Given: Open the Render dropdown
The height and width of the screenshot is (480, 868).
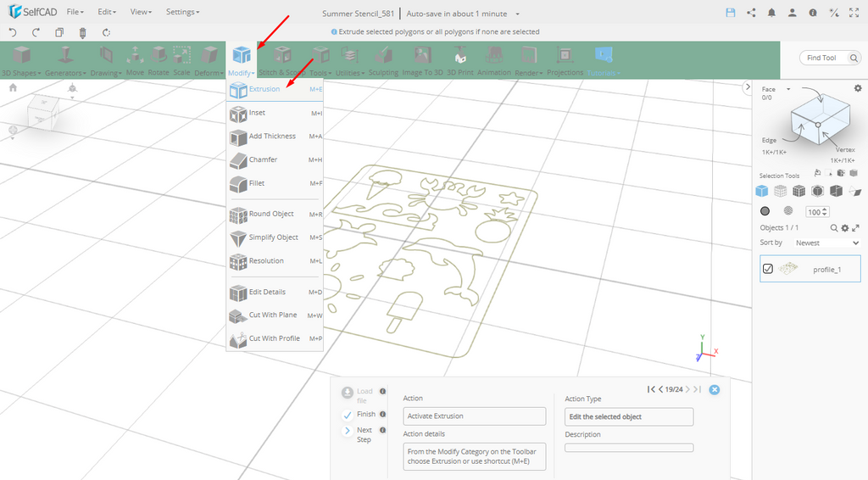Looking at the screenshot, I should 529,61.
